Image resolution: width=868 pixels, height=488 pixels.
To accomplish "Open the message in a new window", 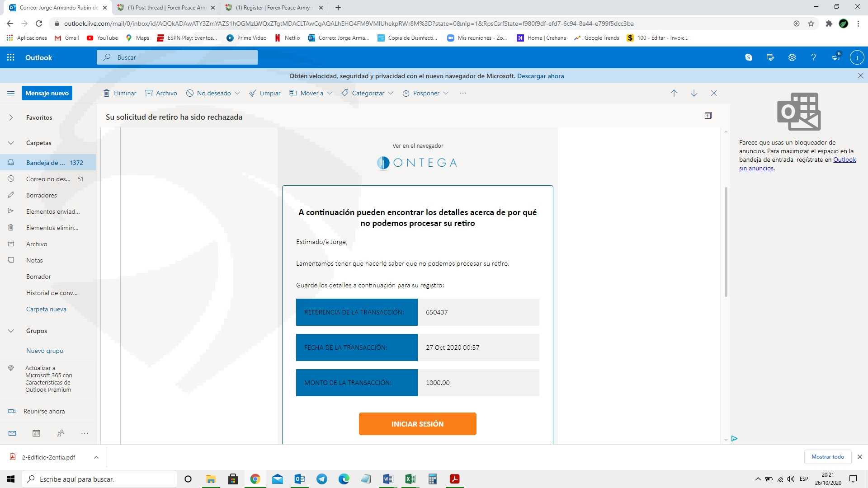I will (x=708, y=116).
